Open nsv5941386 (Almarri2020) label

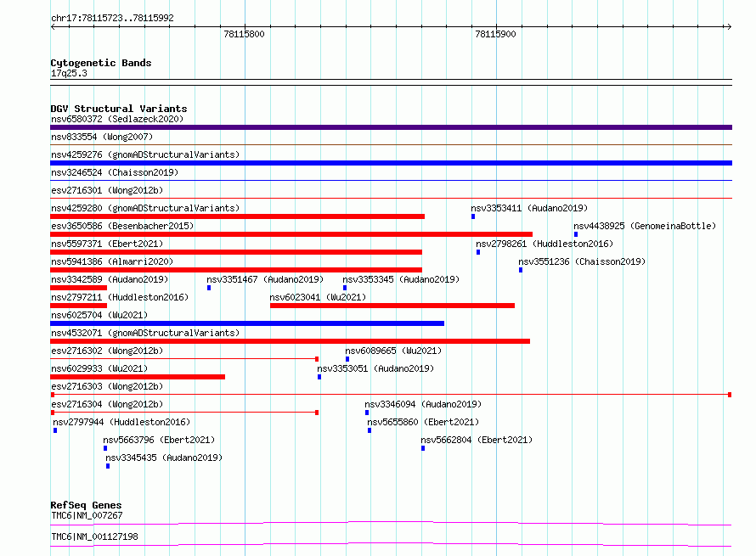(112, 261)
